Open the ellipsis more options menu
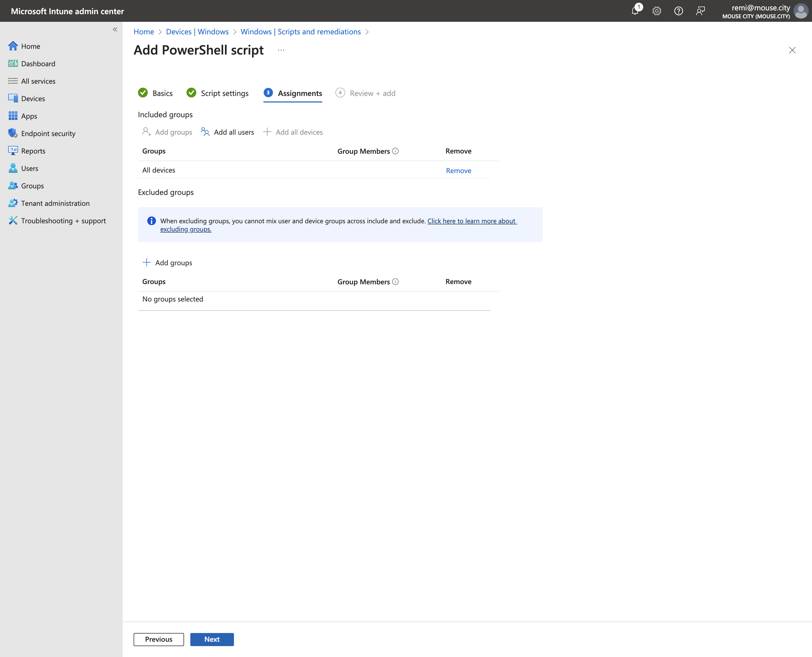Viewport: 812px width, 657px height. coord(281,50)
